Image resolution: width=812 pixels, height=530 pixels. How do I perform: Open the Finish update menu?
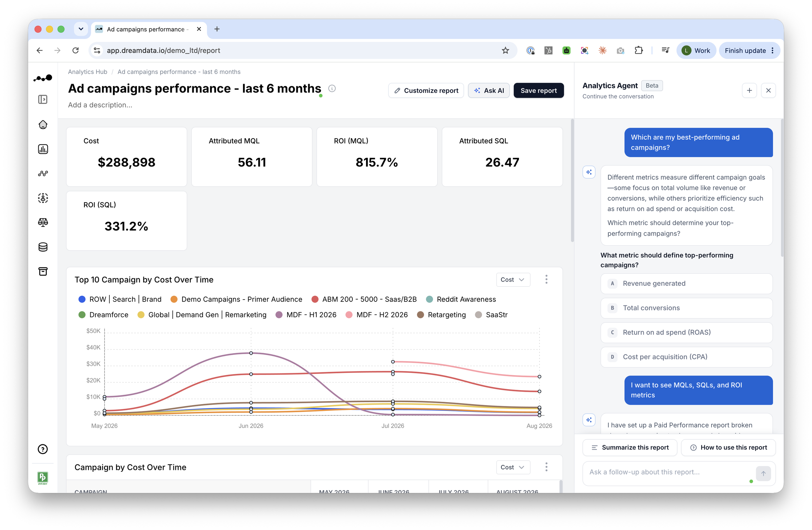click(x=749, y=50)
